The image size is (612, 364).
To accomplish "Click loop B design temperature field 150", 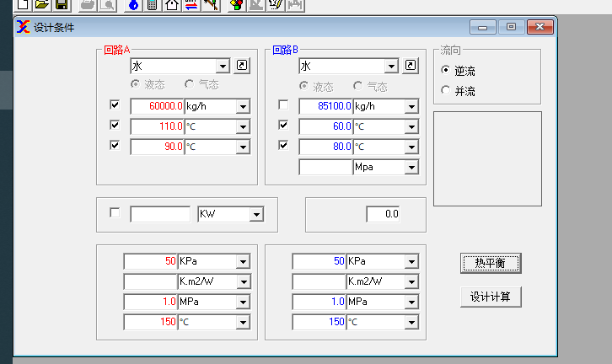I will [319, 322].
